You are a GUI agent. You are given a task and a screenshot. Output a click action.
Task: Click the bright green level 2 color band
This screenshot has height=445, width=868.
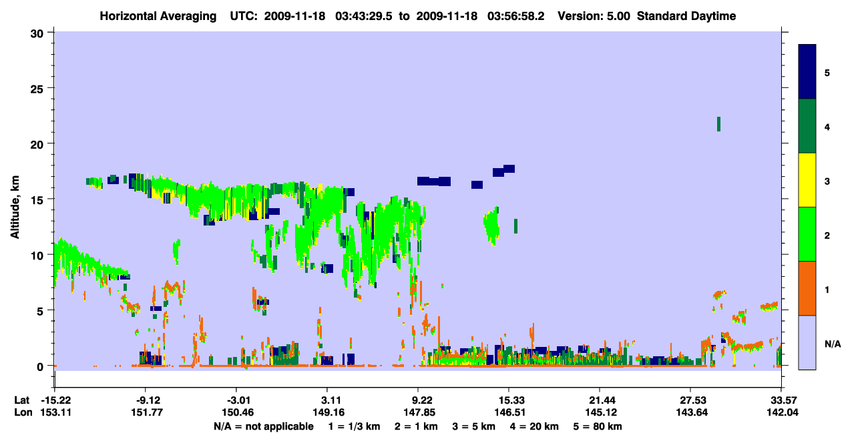point(807,234)
